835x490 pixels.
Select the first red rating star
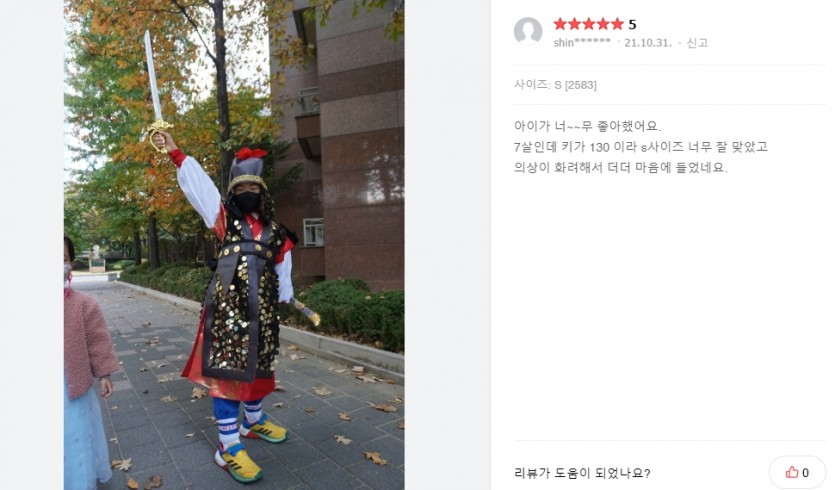tap(560, 24)
